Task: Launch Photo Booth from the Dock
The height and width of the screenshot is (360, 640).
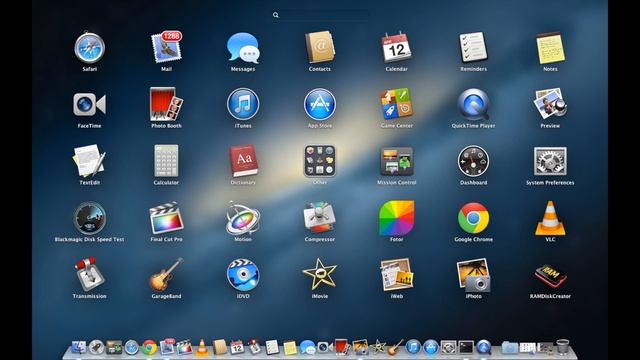Action: [342, 347]
